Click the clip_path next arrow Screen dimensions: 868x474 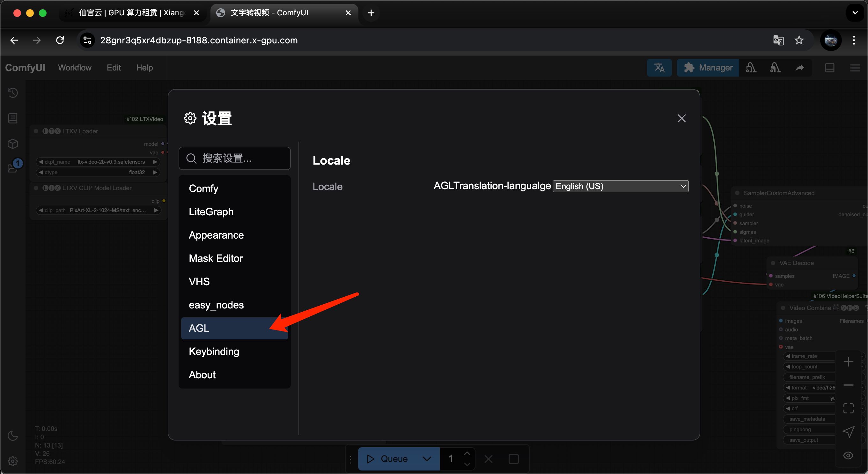coord(156,210)
